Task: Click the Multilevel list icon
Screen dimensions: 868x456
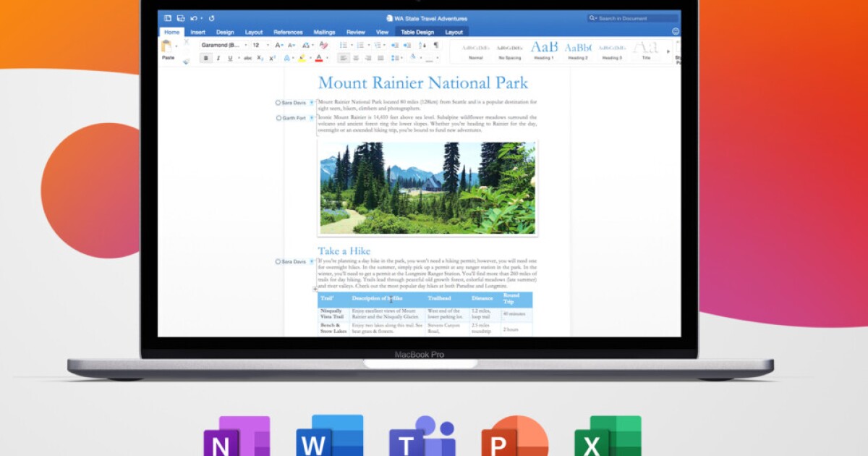Action: coord(378,45)
